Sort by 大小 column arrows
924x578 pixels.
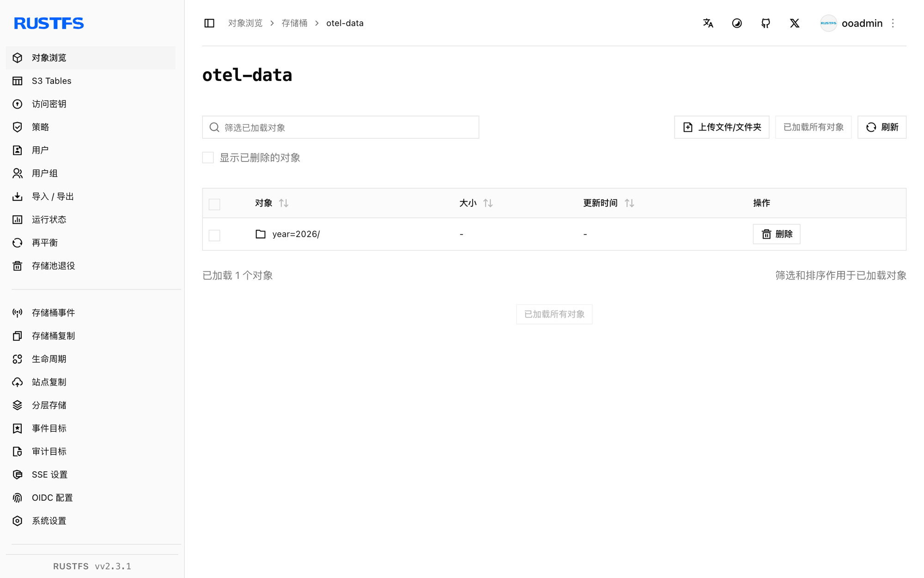(488, 203)
